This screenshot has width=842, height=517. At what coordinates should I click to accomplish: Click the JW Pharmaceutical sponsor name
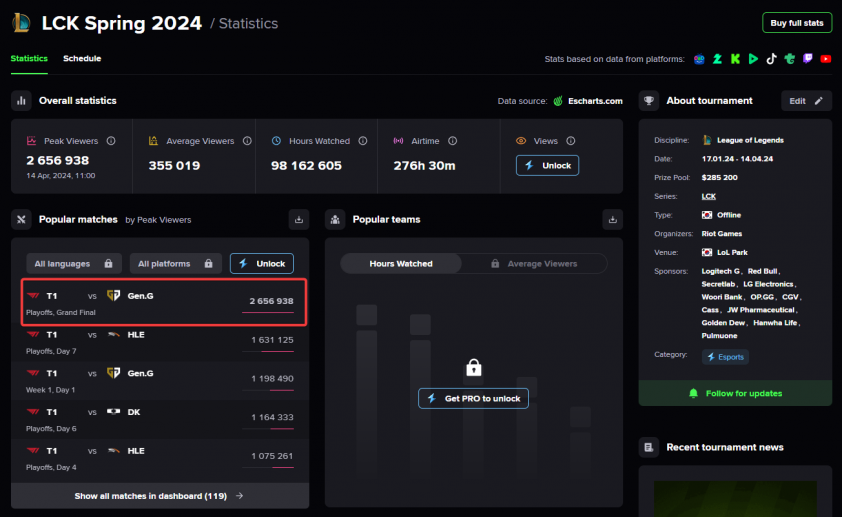coord(760,310)
